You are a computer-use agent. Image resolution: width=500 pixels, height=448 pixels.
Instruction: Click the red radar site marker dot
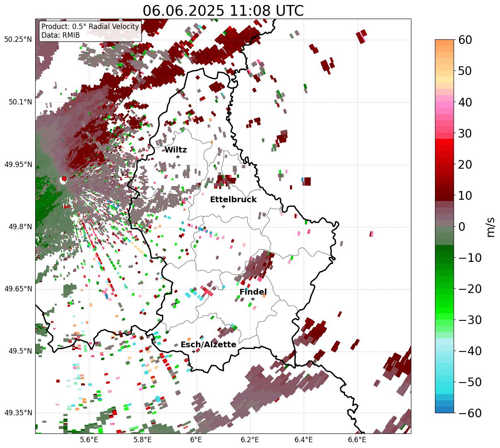64,179
